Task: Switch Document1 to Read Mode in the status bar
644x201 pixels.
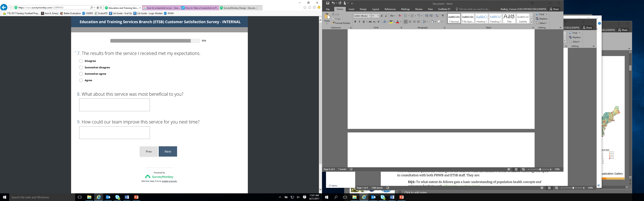Action: click(x=509, y=169)
